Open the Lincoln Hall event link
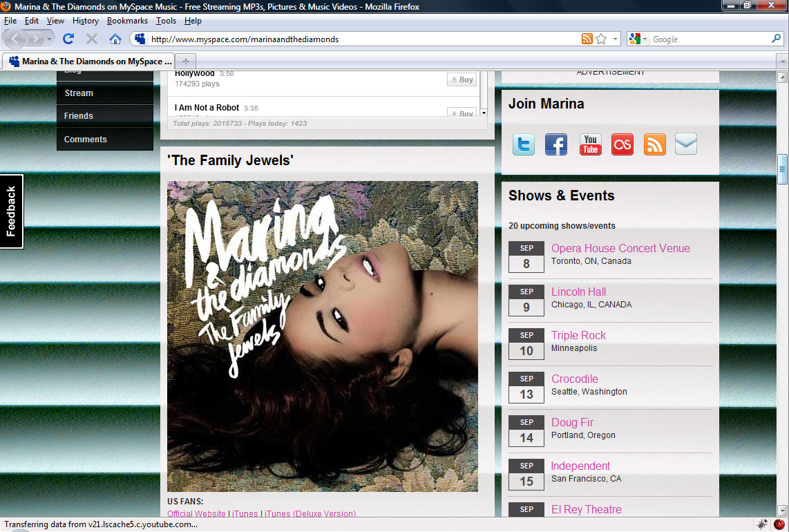This screenshot has width=789, height=532. [x=578, y=292]
